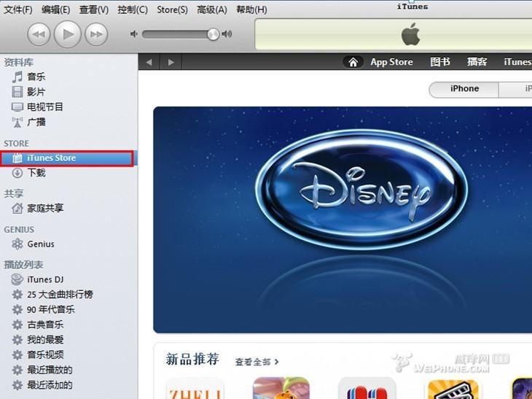Go back with store back arrow
Screen dimensions: 532x399
tap(149, 62)
